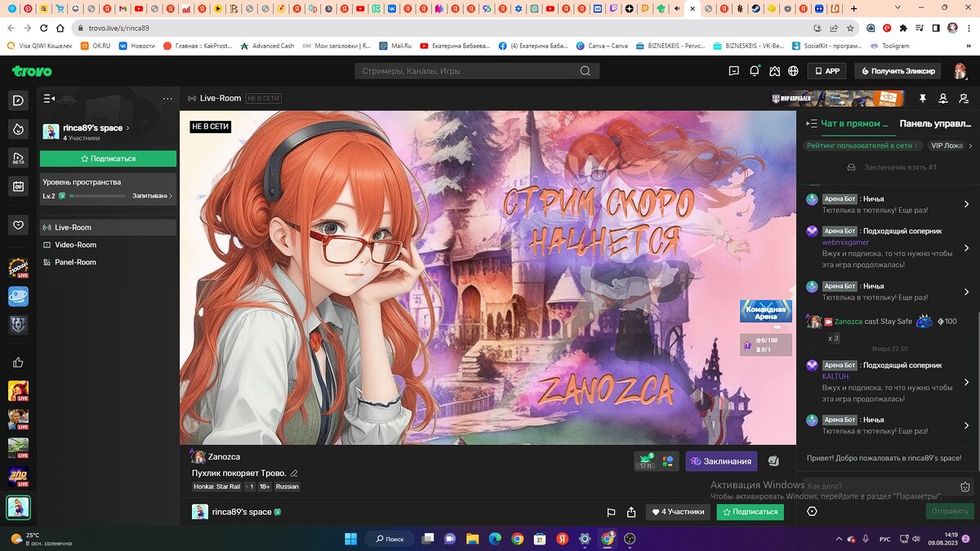This screenshot has width=980, height=551.
Task: Click the report flag icon
Action: click(x=611, y=513)
